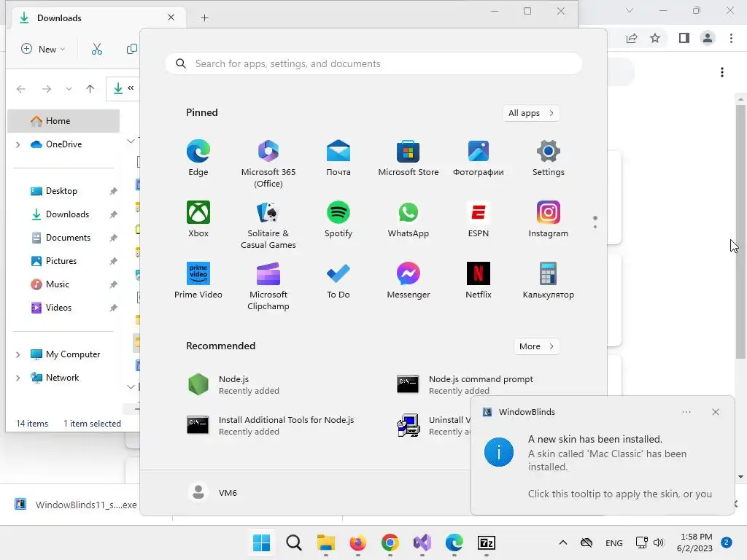Open Visual Studio from the taskbar

coord(422,542)
